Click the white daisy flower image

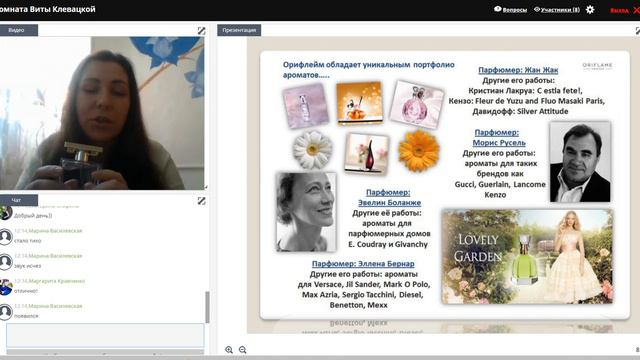(x=312, y=149)
